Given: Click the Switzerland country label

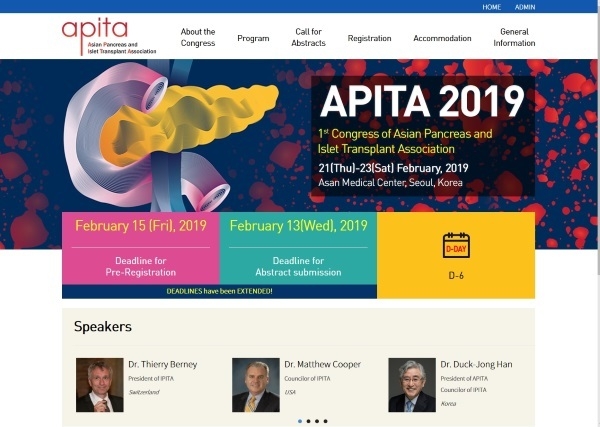Looking at the screenshot, I should (x=144, y=392).
